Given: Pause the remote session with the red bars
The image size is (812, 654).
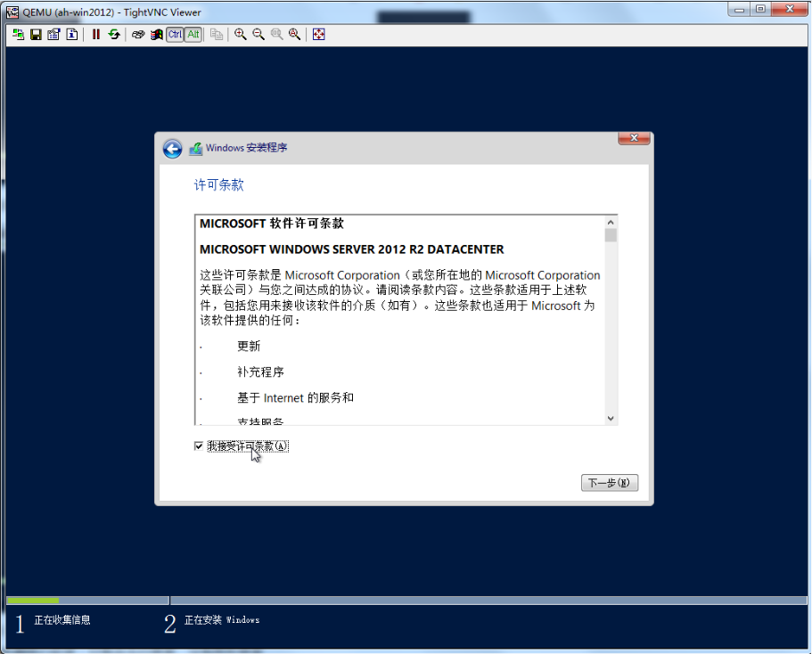Looking at the screenshot, I should tap(96, 35).
